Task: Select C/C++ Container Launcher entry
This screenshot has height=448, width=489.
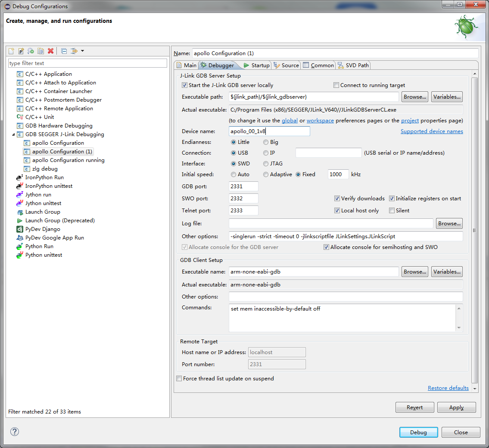Action: click(59, 91)
